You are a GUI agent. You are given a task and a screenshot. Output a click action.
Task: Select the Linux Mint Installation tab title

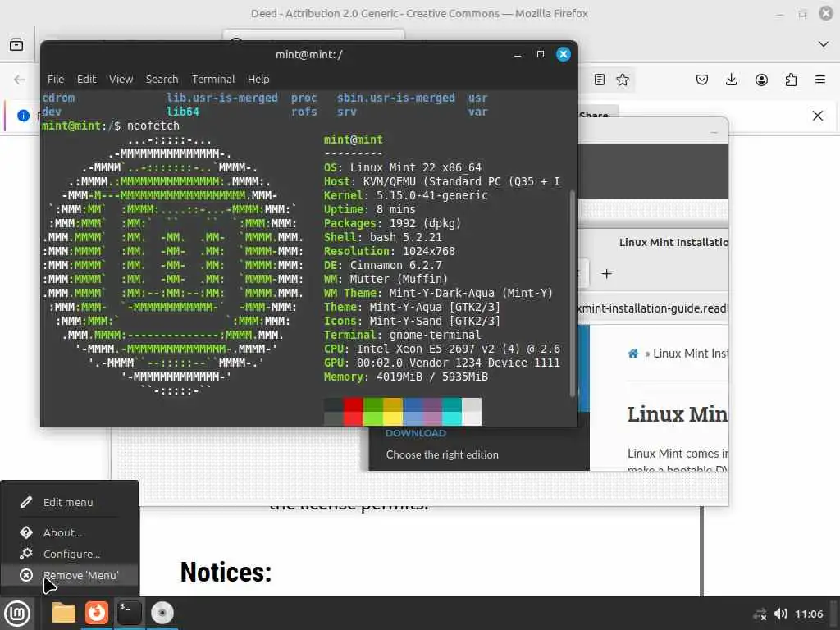click(673, 242)
